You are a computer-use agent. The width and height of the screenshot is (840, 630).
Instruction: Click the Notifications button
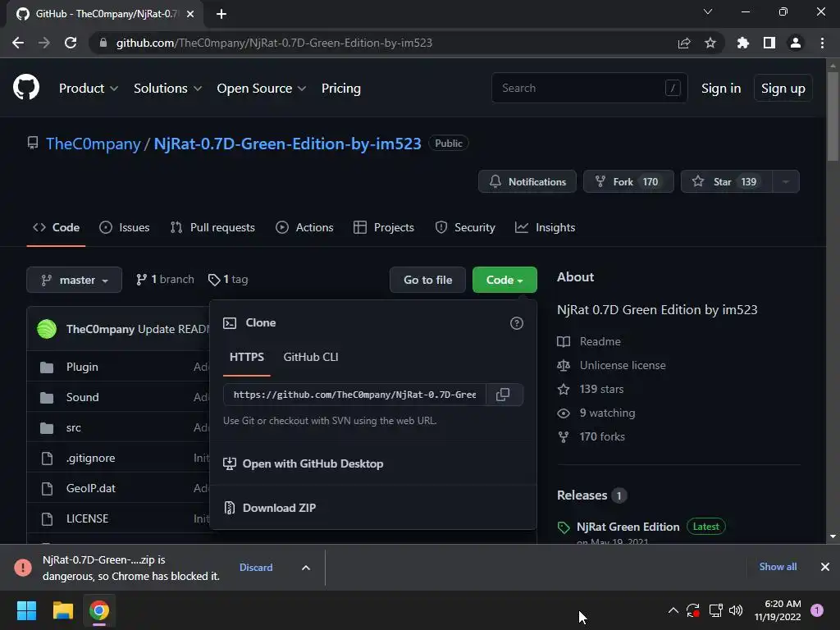[527, 181]
